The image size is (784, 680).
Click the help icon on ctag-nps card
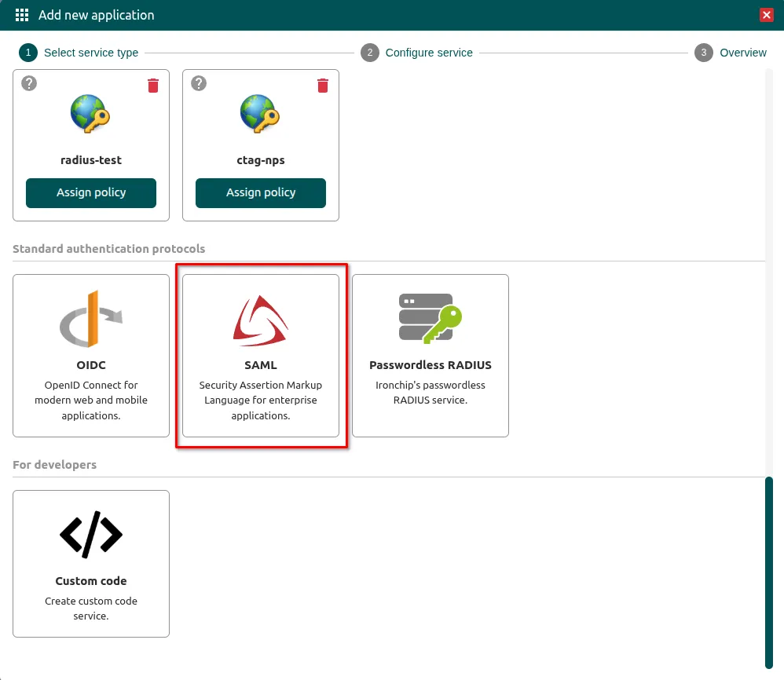click(199, 83)
